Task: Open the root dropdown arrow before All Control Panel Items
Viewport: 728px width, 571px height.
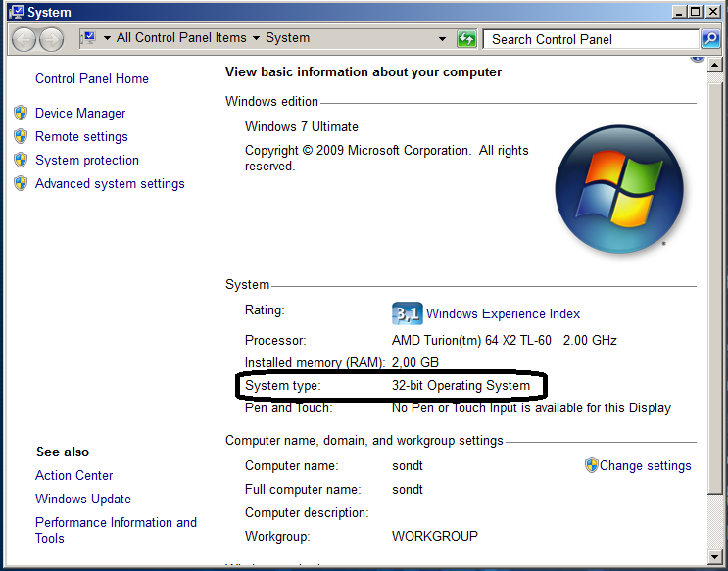Action: click(x=107, y=38)
